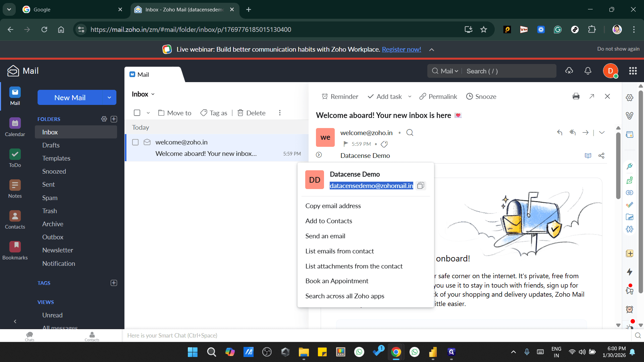Click the Snooze button
644x362 pixels.
pos(481,97)
